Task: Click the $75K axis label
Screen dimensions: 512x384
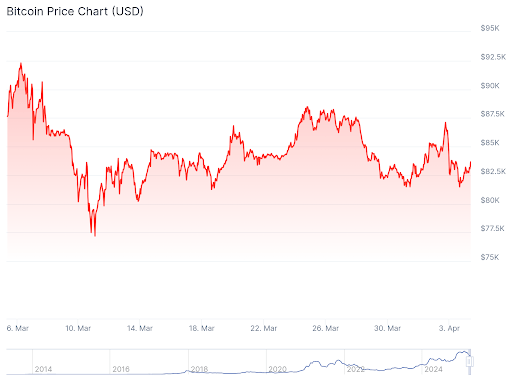Action: click(490, 257)
